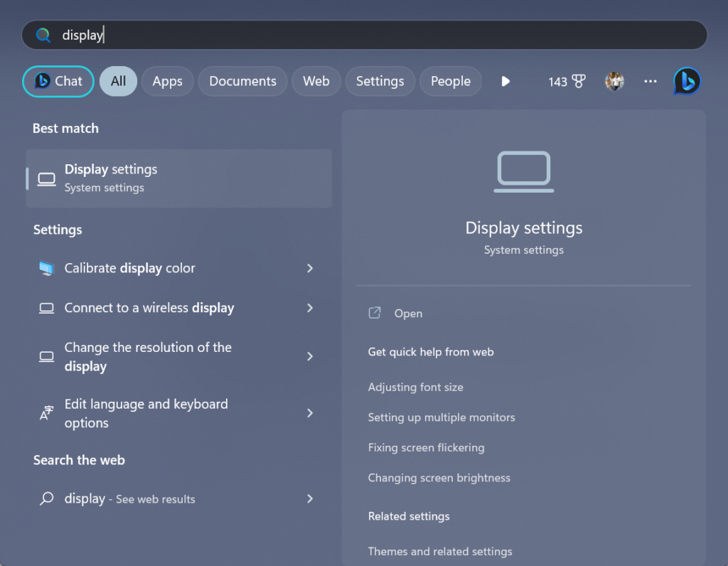Click the Connect to a wireless display icon
728x566 pixels.
(x=46, y=308)
